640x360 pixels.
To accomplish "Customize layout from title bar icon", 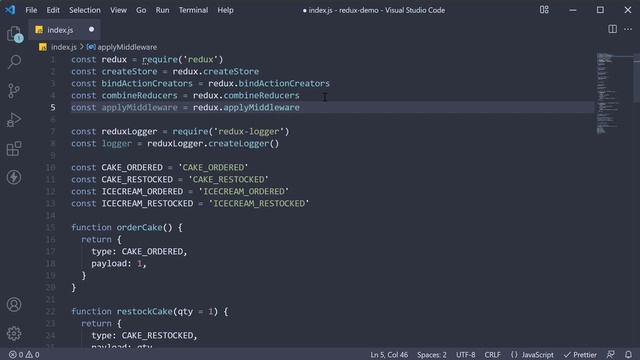I will (x=544, y=10).
